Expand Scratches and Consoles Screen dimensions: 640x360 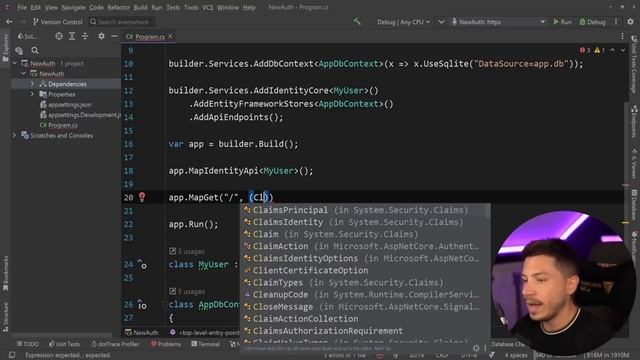point(15,136)
